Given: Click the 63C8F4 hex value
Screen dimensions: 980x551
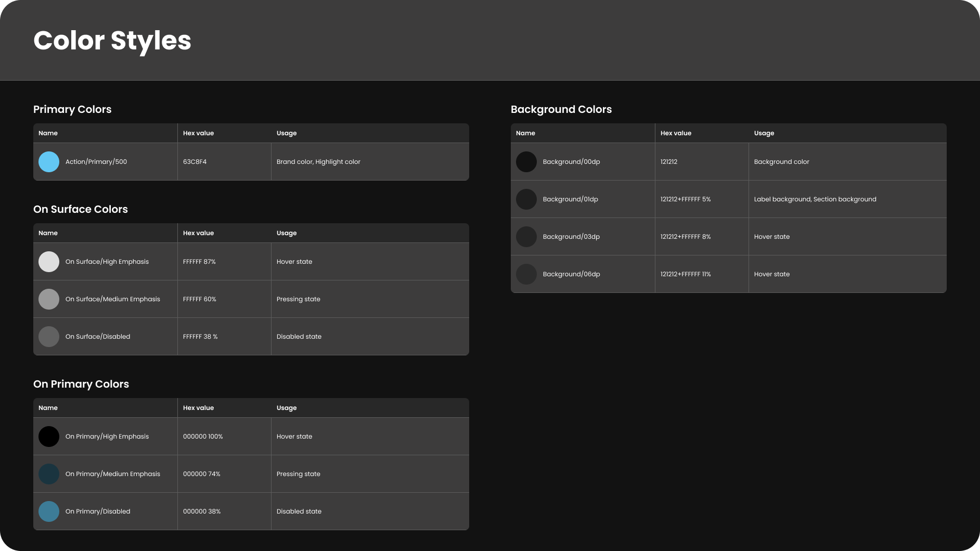Looking at the screenshot, I should click(195, 162).
